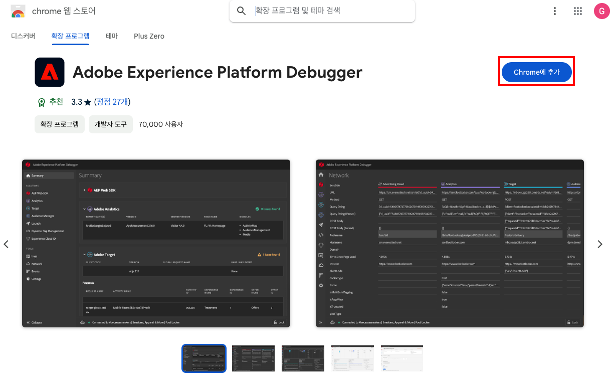This screenshot has height=383, width=612.
Task: Open the ratings count link
Action: click(x=112, y=102)
